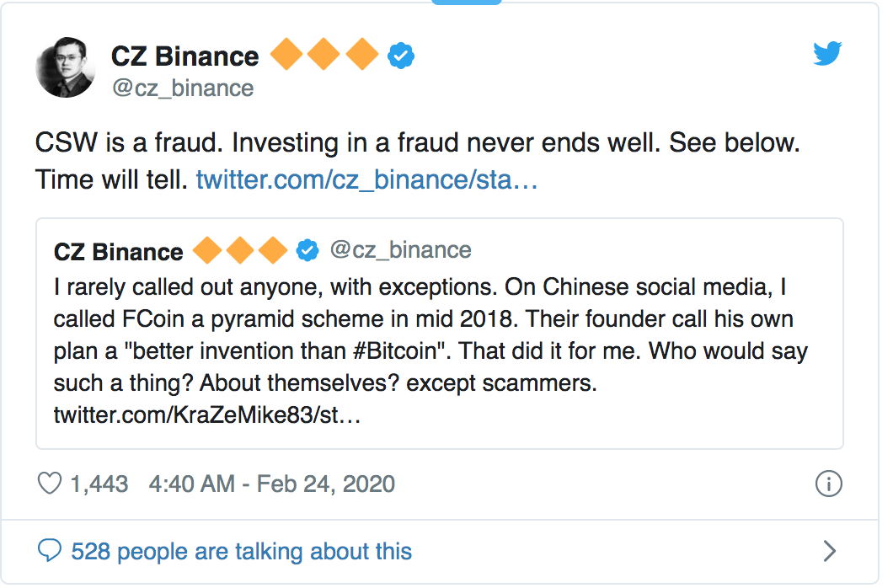Click the orange diamonds beside header name

(x=324, y=56)
